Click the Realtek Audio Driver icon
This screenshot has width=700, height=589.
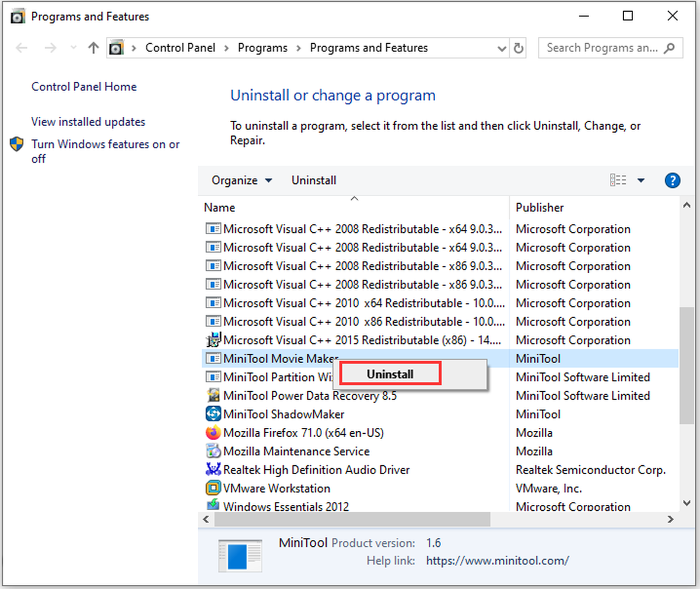(x=213, y=469)
